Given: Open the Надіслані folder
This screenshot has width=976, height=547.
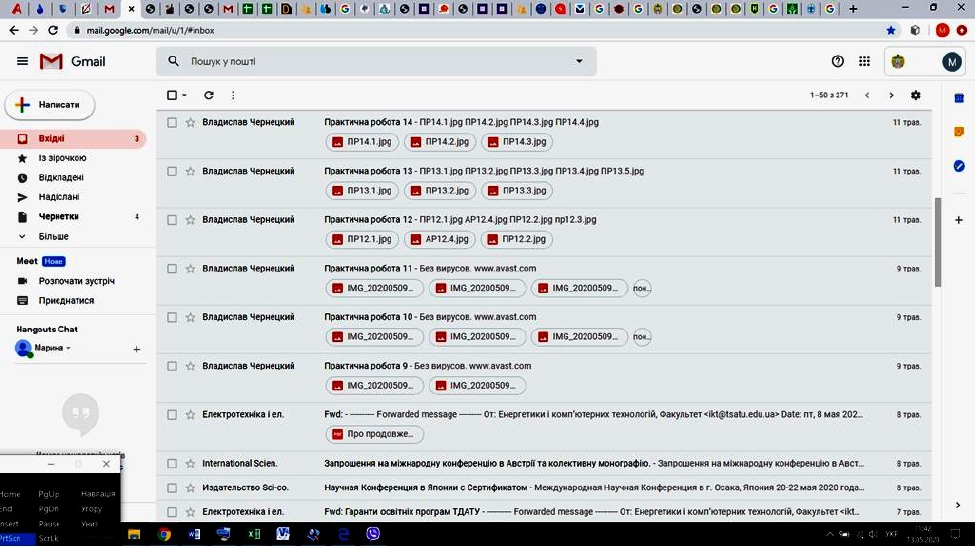Looking at the screenshot, I should (x=73, y=197).
